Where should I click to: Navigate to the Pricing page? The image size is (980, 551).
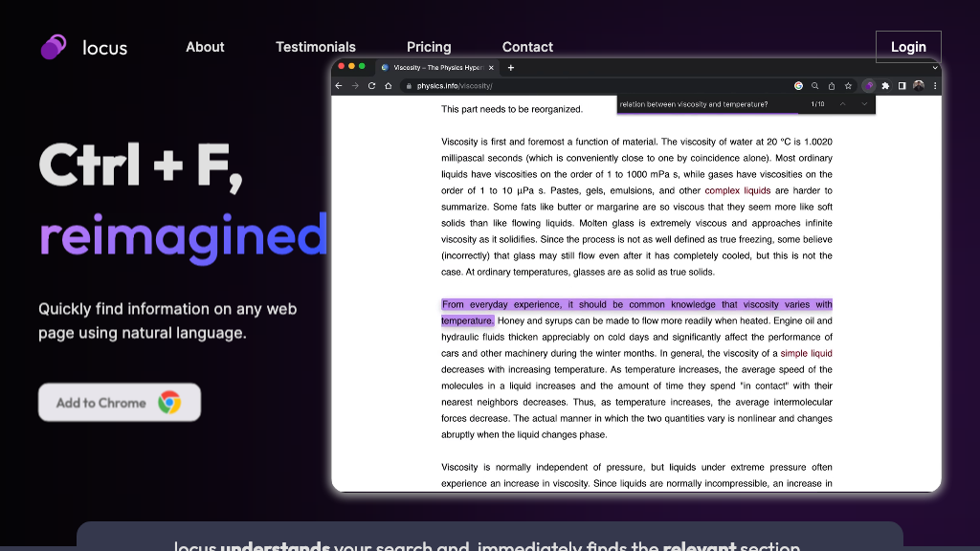429,47
